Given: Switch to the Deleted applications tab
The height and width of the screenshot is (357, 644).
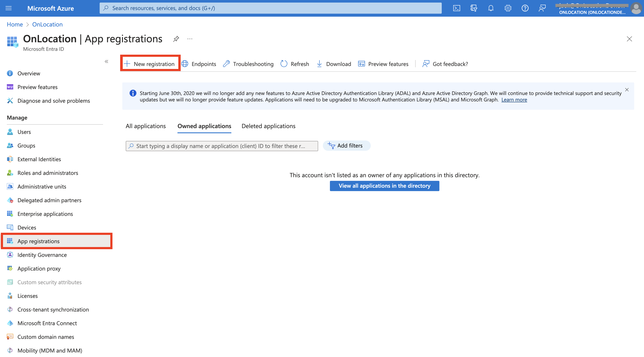Looking at the screenshot, I should pyautogui.click(x=269, y=126).
